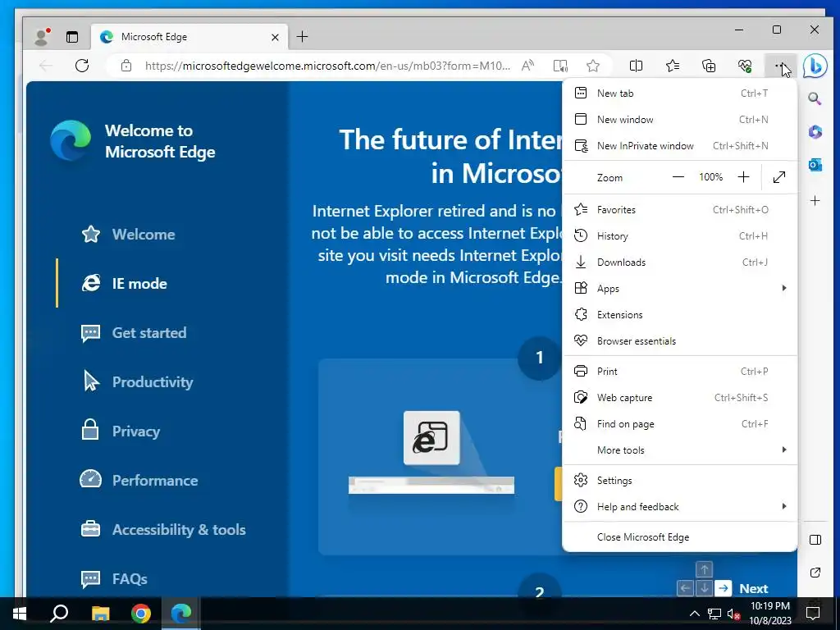
Task: Open Settings from the menu
Action: coord(679,481)
